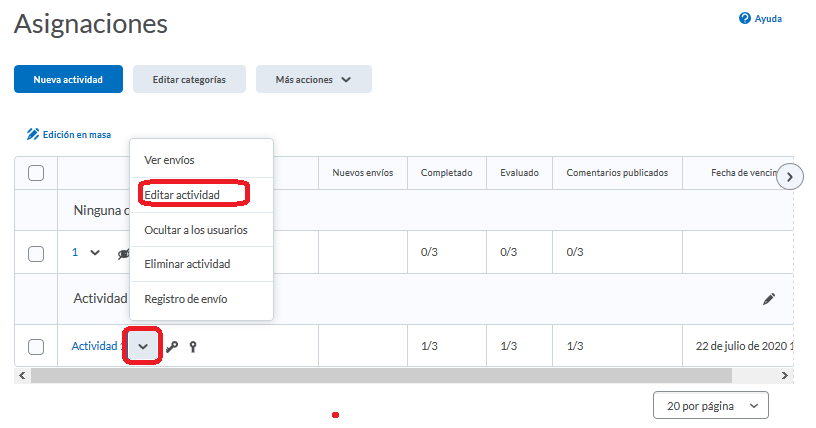This screenshot has height=428, width=816.
Task: Click the hidden eye icon in row 1
Action: point(123,253)
